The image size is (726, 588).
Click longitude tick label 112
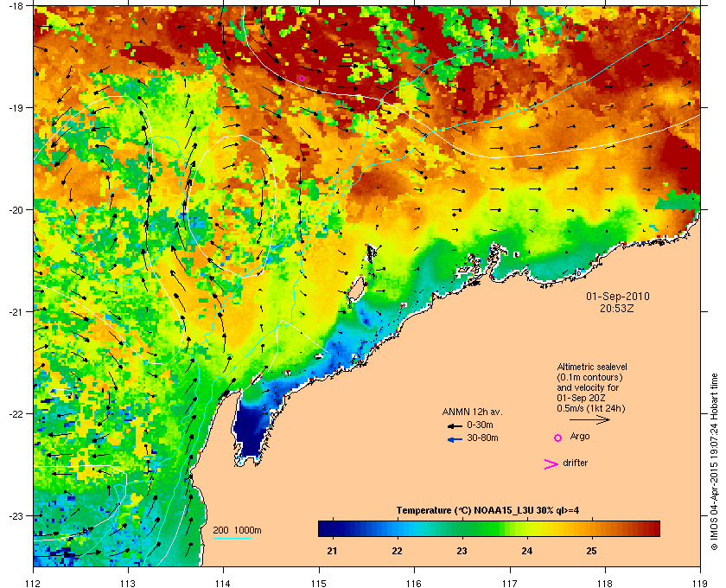pos(34,583)
